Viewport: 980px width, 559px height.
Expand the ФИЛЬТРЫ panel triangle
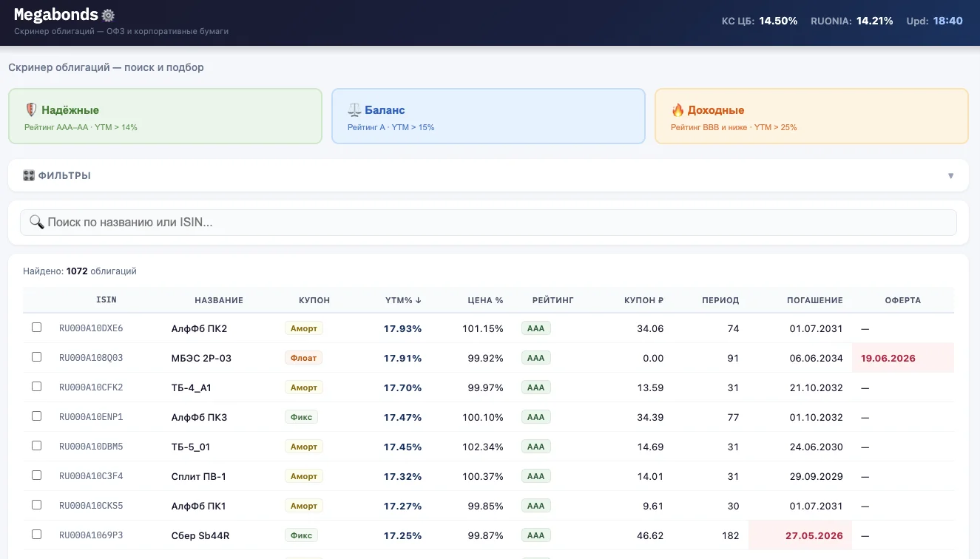click(950, 176)
